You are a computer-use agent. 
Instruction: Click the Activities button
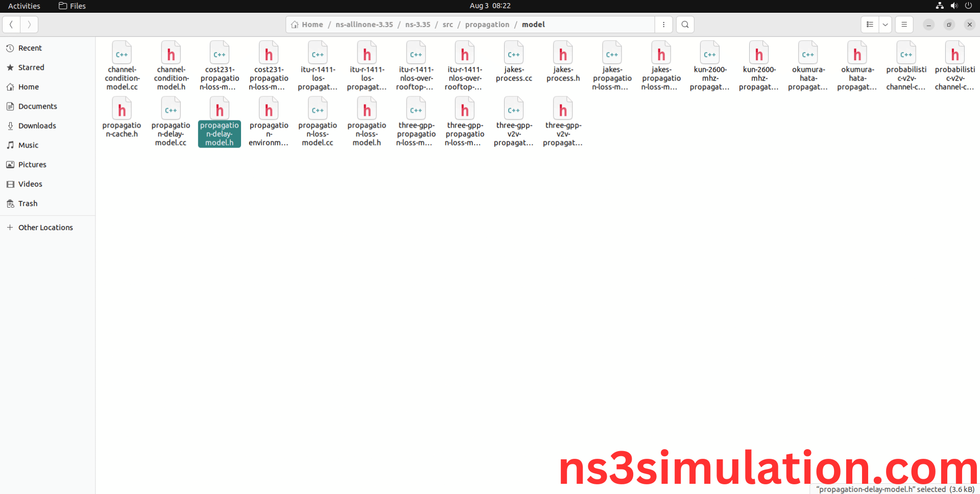pos(24,6)
